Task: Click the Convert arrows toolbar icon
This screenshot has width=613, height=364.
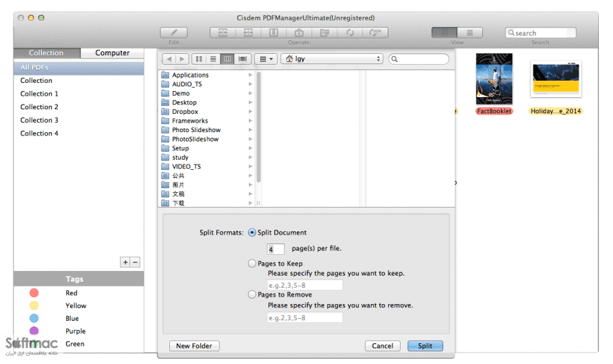Action: (x=350, y=32)
